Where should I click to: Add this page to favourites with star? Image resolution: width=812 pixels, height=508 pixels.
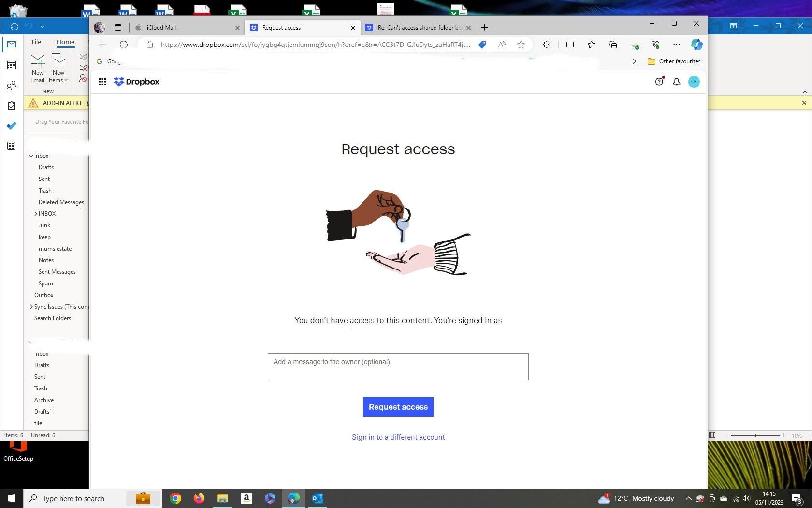point(521,45)
